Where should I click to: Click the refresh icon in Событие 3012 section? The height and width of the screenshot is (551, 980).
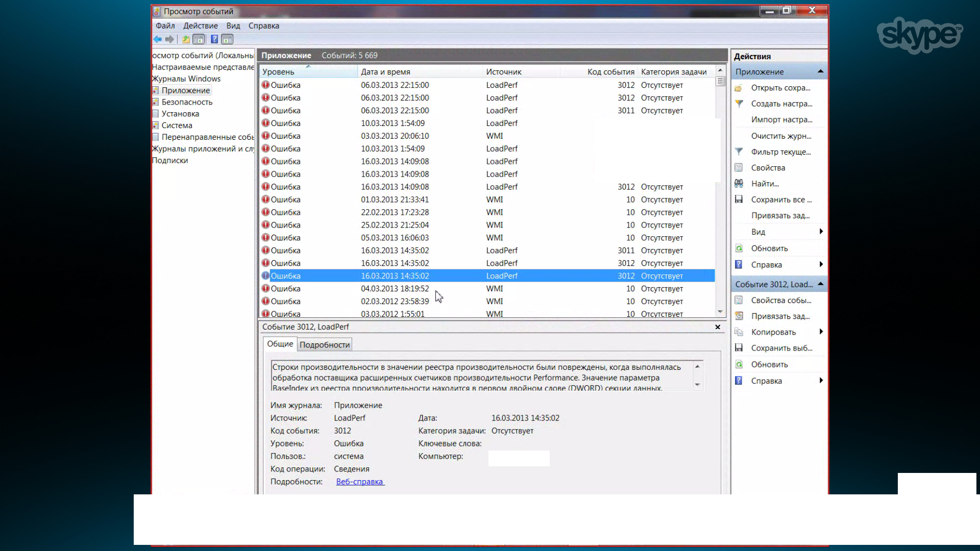click(739, 364)
